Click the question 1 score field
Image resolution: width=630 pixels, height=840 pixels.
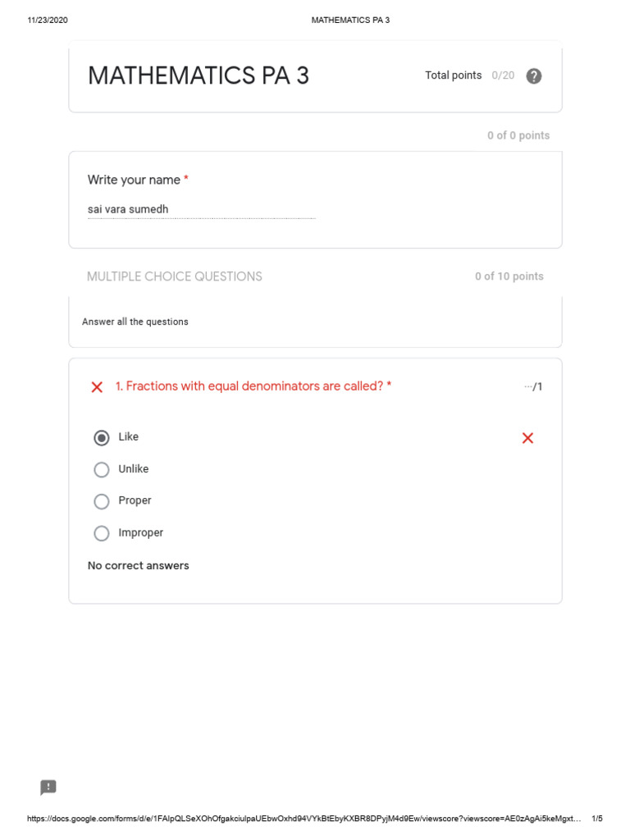pos(533,386)
